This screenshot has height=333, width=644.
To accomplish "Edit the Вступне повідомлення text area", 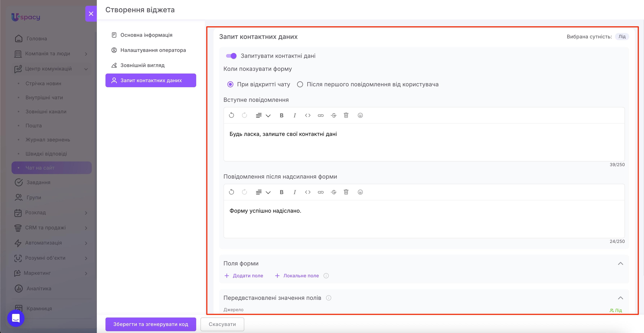I will pyautogui.click(x=424, y=142).
